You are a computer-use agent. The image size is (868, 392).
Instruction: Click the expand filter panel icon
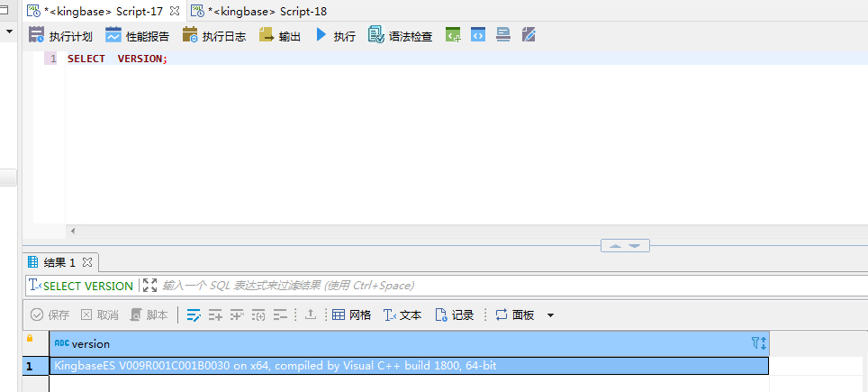click(149, 286)
